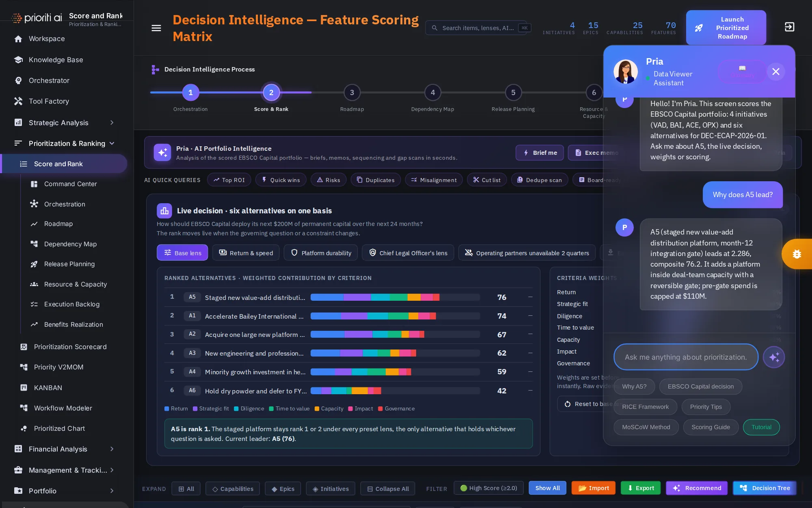Click the Live decision chart icon
Image resolution: width=812 pixels, height=508 pixels.
click(164, 211)
